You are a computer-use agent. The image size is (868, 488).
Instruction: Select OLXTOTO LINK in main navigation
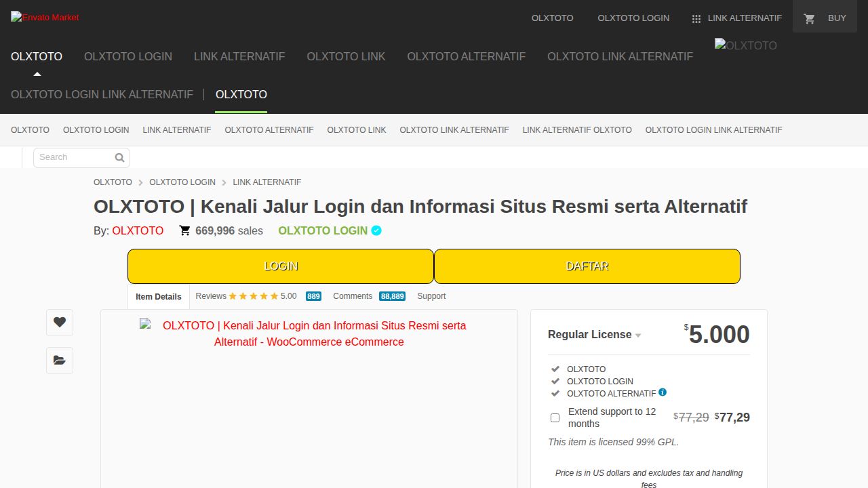point(346,56)
